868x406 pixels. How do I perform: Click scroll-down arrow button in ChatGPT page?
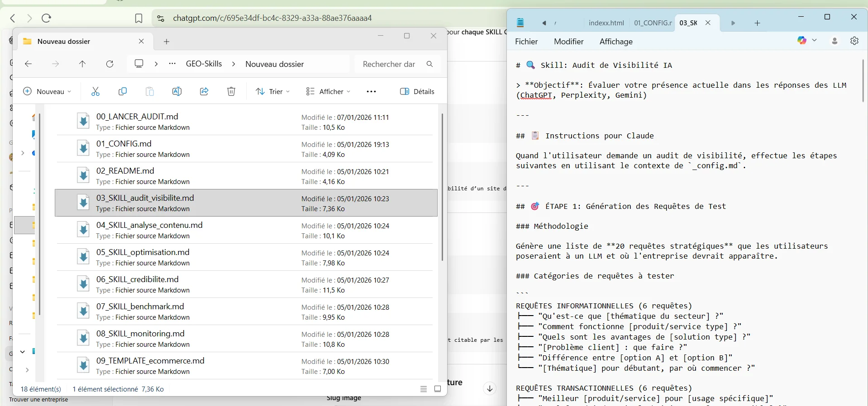(x=490, y=388)
